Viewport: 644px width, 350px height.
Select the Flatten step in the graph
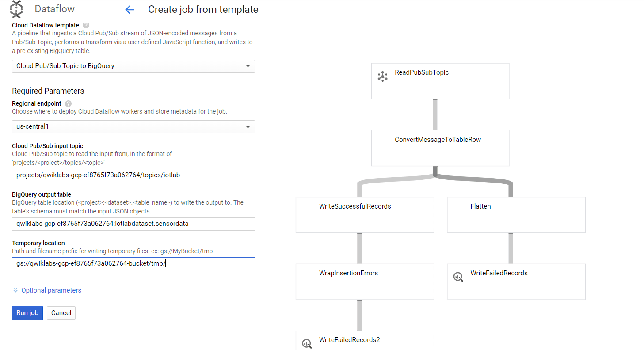point(516,215)
